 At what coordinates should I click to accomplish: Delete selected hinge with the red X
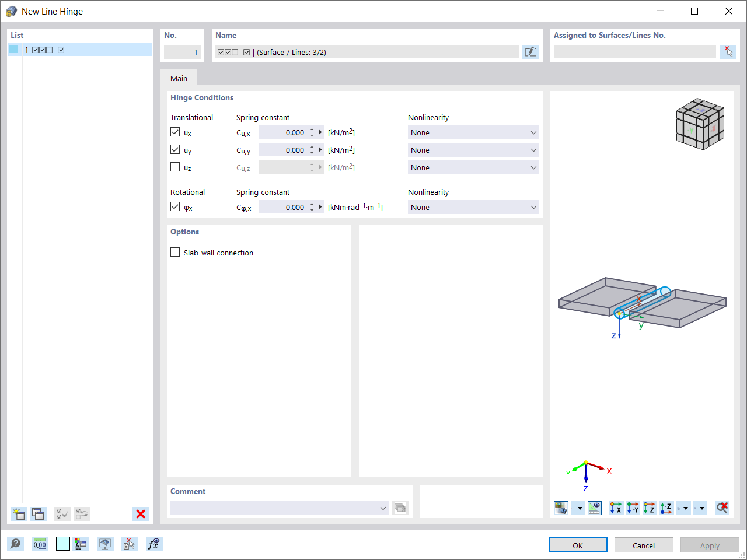(x=141, y=514)
